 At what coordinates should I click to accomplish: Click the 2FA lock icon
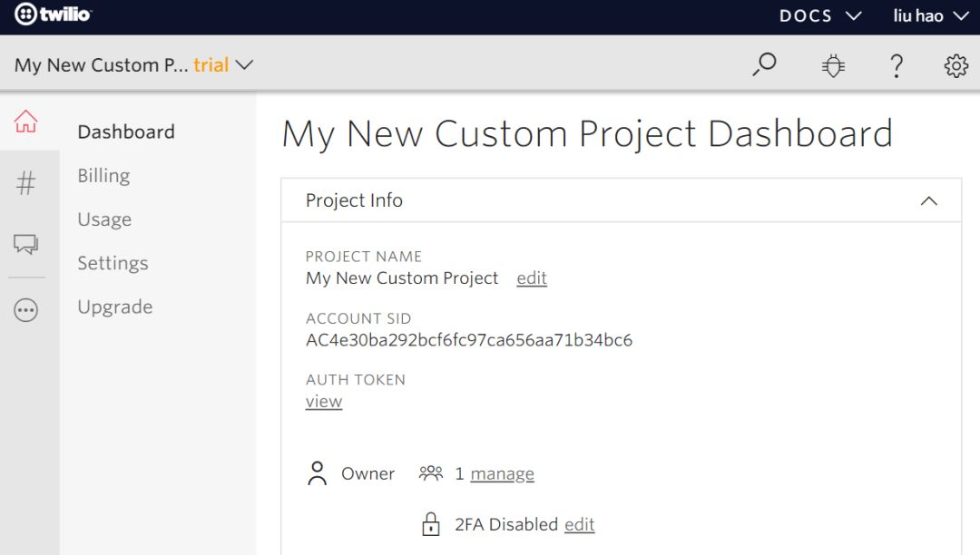431,524
